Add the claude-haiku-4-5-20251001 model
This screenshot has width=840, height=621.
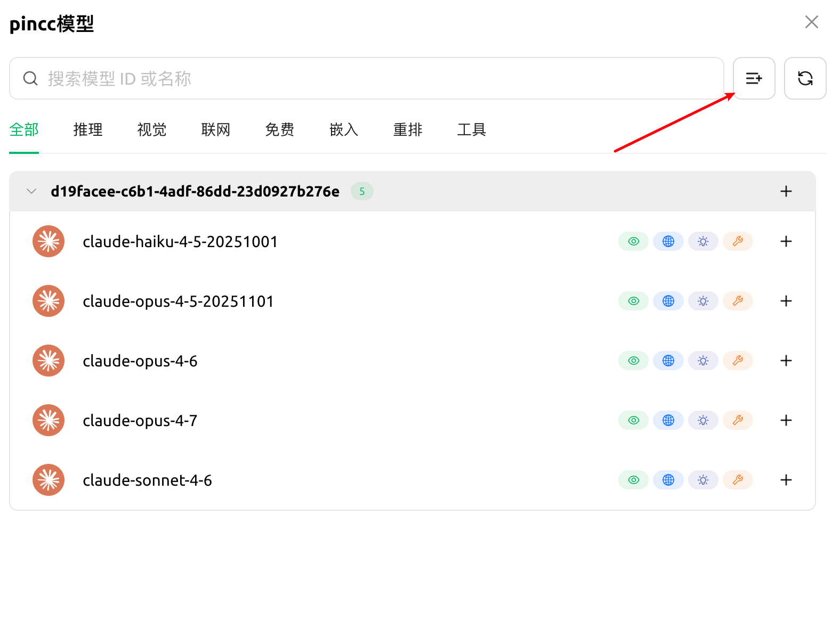click(x=786, y=241)
